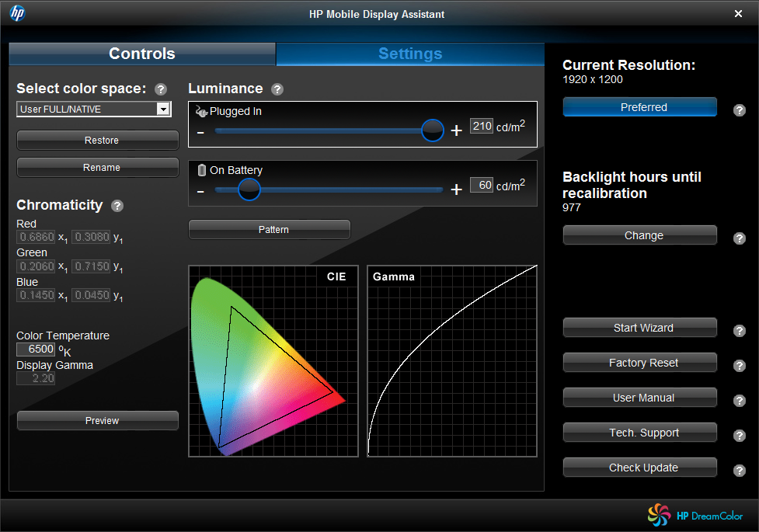Image resolution: width=759 pixels, height=532 pixels.
Task: Increase Plugged In luminance with plus sign
Action: [457, 130]
